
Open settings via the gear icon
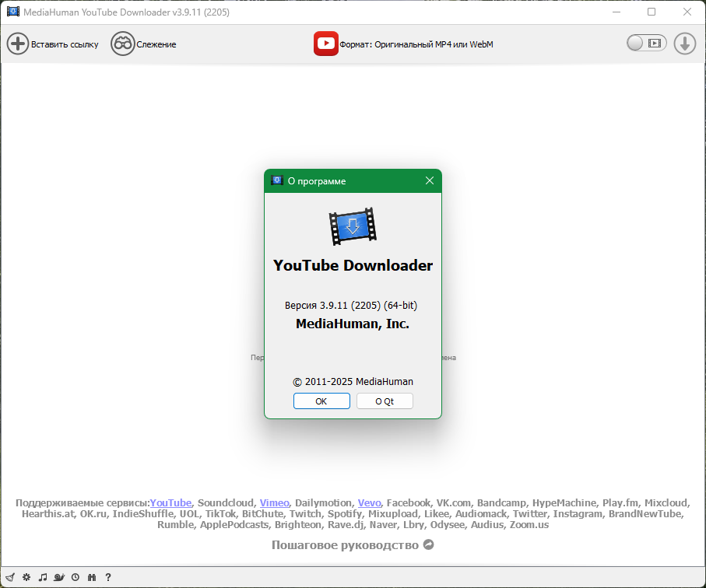click(26, 577)
